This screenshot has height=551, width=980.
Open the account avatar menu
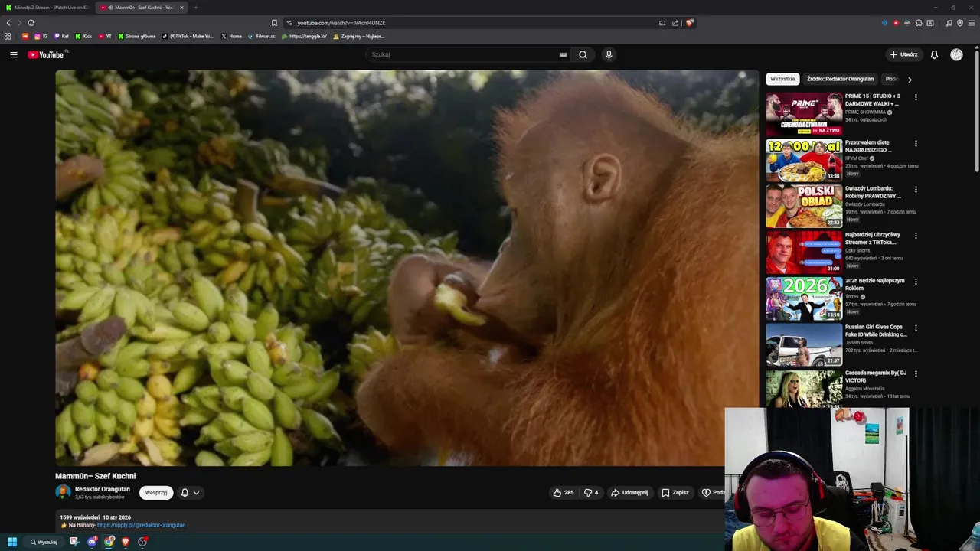coord(956,54)
